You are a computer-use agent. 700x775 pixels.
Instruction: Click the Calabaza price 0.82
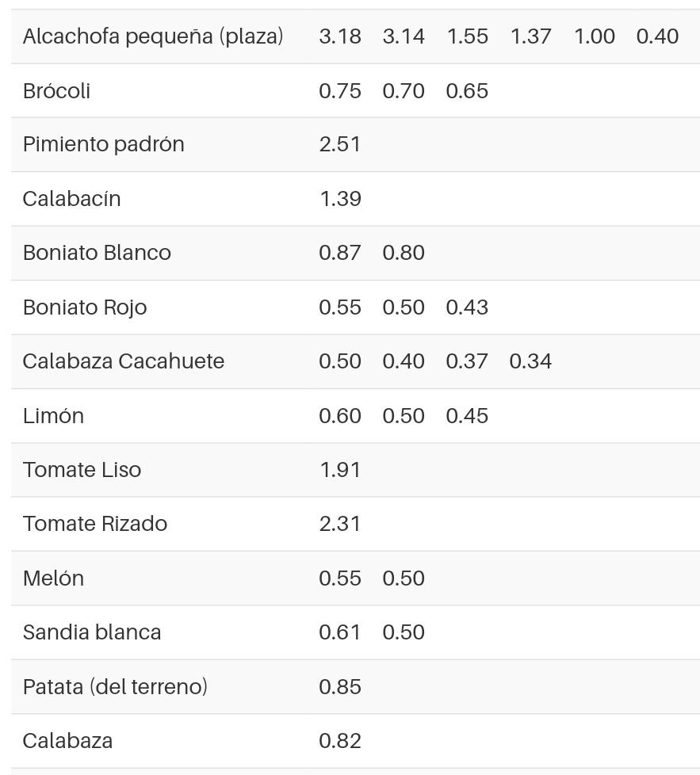[340, 741]
